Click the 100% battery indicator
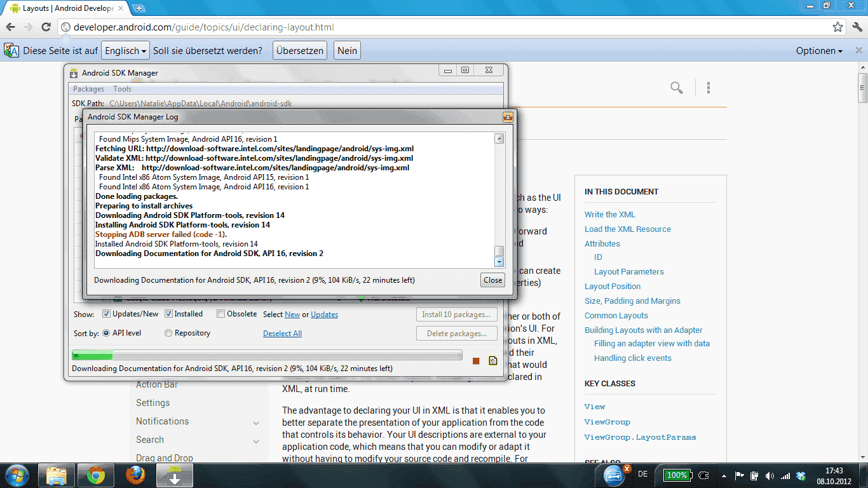 coord(677,475)
